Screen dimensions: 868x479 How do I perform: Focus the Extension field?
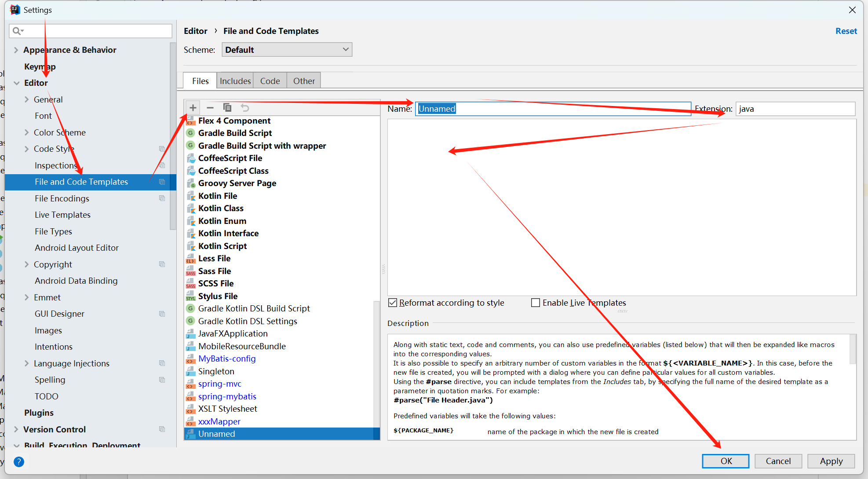tap(795, 109)
